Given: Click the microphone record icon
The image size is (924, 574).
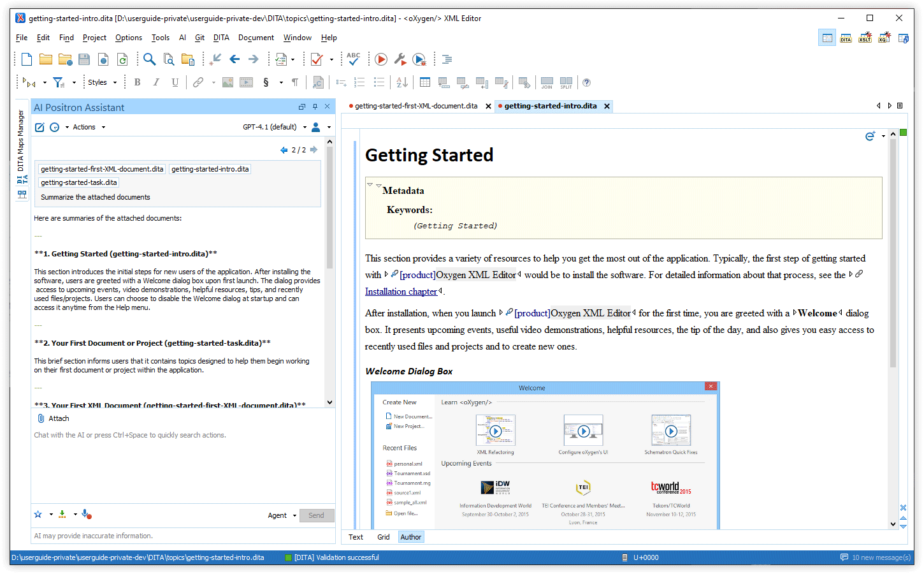Looking at the screenshot, I should click(86, 515).
